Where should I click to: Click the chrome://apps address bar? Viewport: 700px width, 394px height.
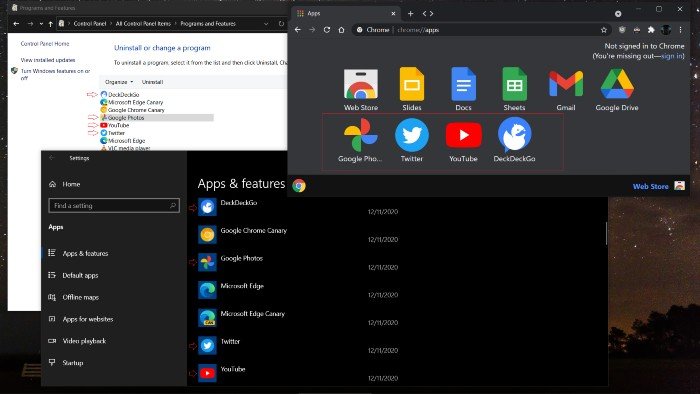point(478,30)
